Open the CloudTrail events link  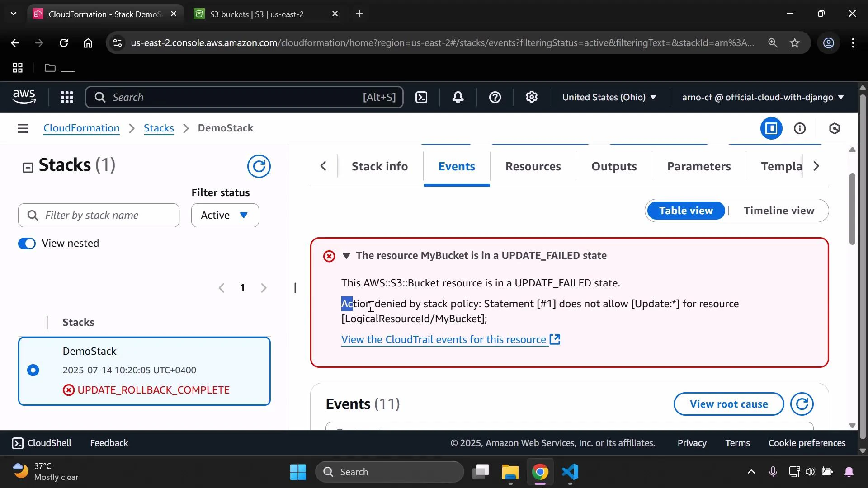pyautogui.click(x=443, y=339)
